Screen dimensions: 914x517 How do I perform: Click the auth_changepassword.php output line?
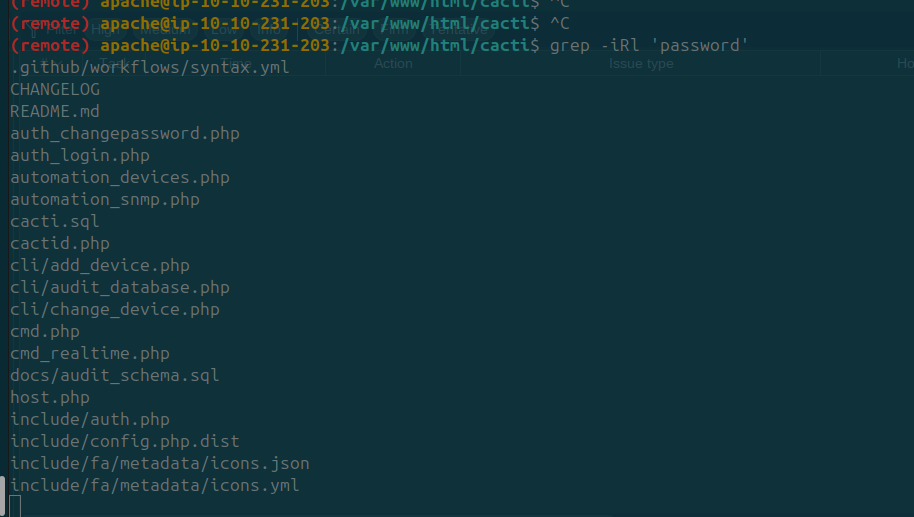pos(125,133)
